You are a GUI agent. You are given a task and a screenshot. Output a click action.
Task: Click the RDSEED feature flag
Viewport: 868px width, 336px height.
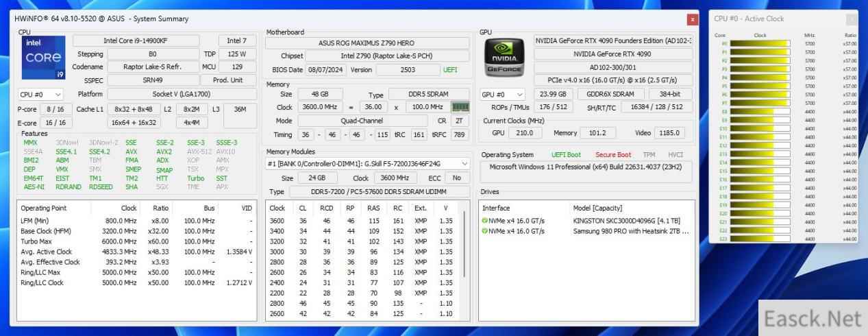101,187
